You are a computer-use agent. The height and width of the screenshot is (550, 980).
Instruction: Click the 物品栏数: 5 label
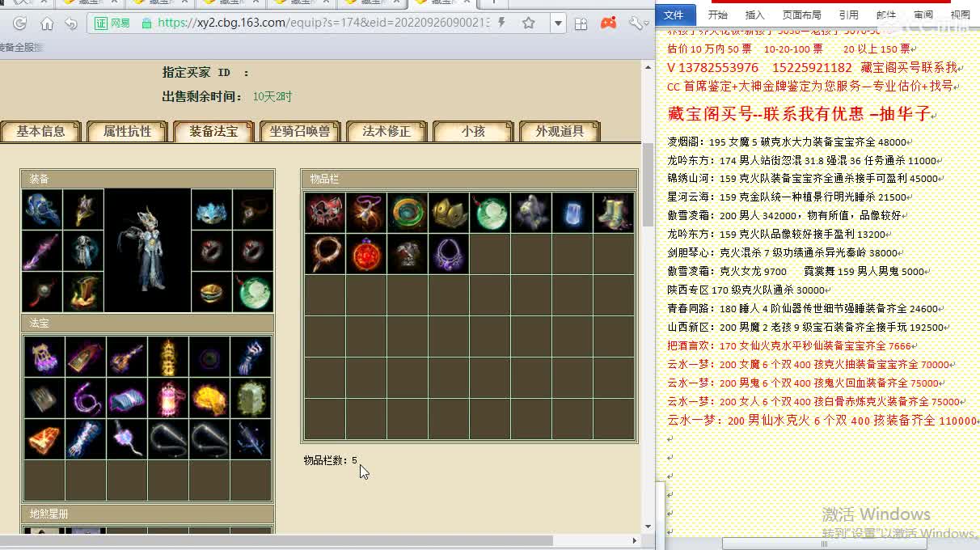331,460
